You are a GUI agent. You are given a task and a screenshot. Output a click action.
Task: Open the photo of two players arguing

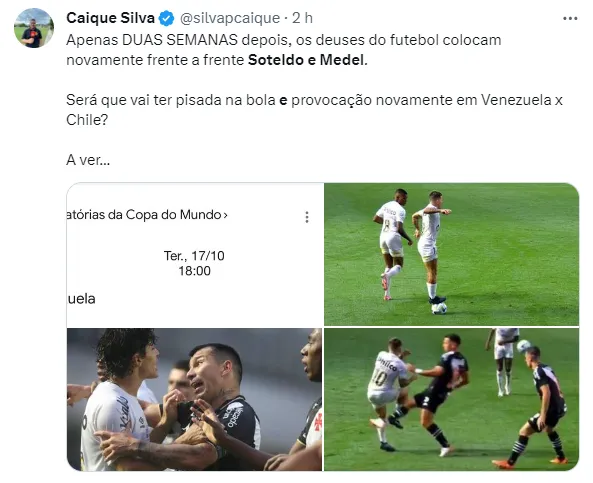(195, 399)
